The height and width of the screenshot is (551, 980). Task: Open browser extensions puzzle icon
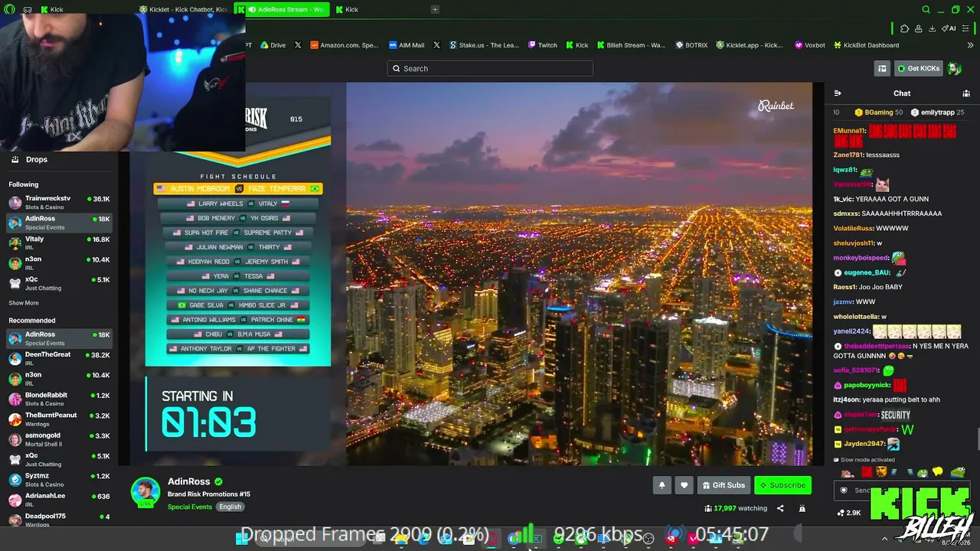(x=904, y=28)
